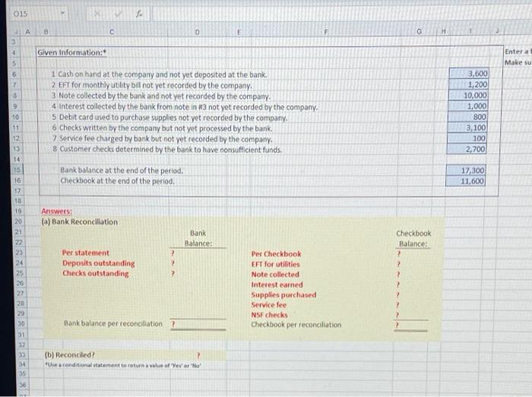Viewport: 532px width, 397px height.
Task: Select the answer cell for Per Checkbook
Action: 412,254
